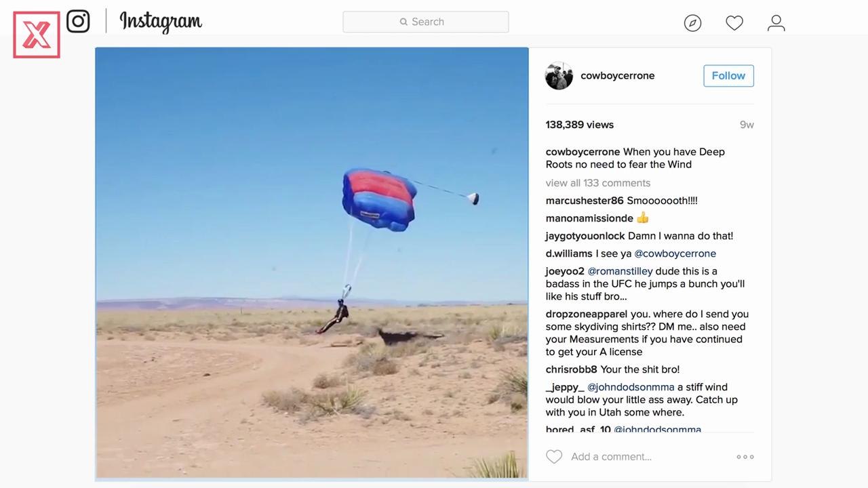Image resolution: width=868 pixels, height=488 pixels.
Task: Play the parachute landing video
Action: 312,263
